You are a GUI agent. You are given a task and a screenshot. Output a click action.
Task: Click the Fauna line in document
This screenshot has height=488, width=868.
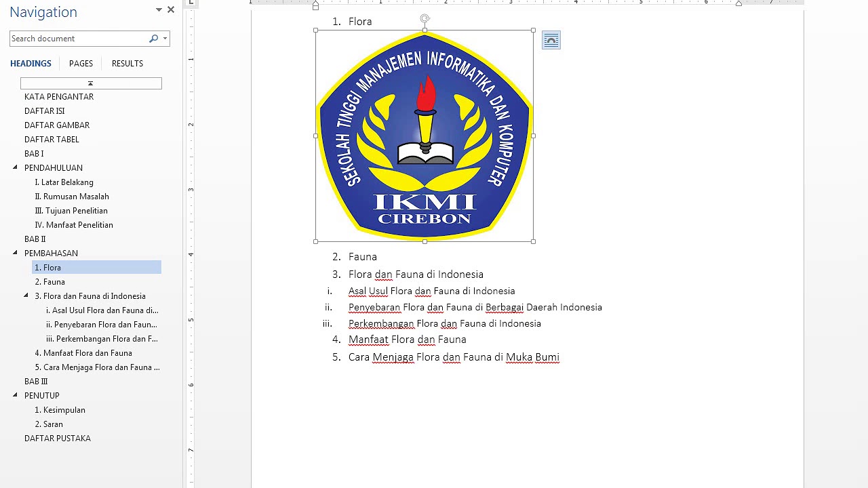point(363,257)
